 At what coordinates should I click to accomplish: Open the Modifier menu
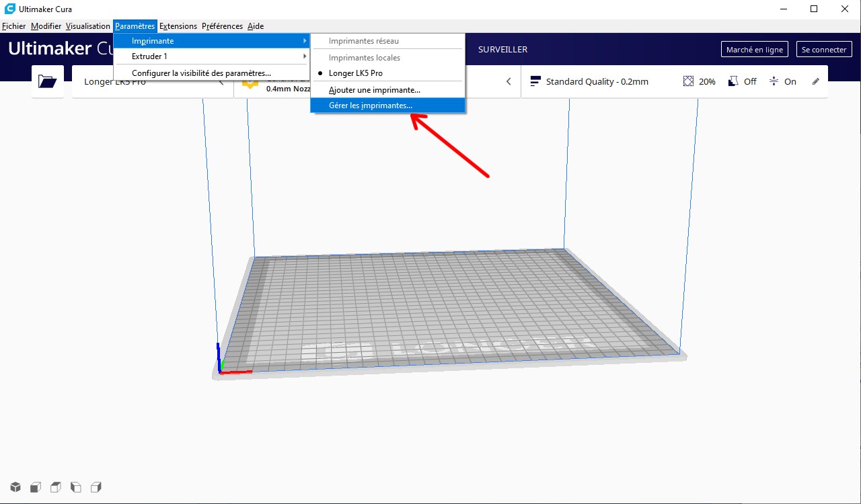46,26
